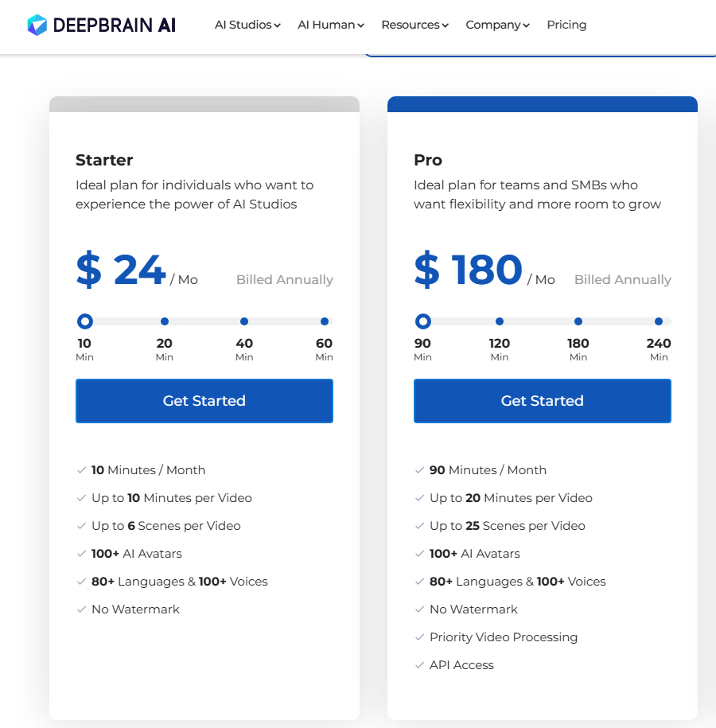Expand the AI Human dropdown menu

(330, 25)
